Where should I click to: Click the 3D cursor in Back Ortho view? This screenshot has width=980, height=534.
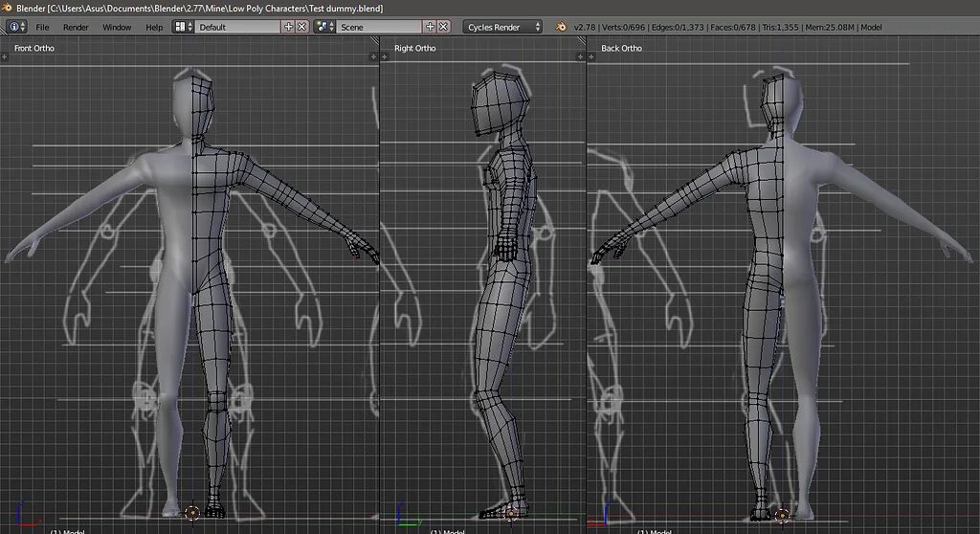click(x=781, y=515)
